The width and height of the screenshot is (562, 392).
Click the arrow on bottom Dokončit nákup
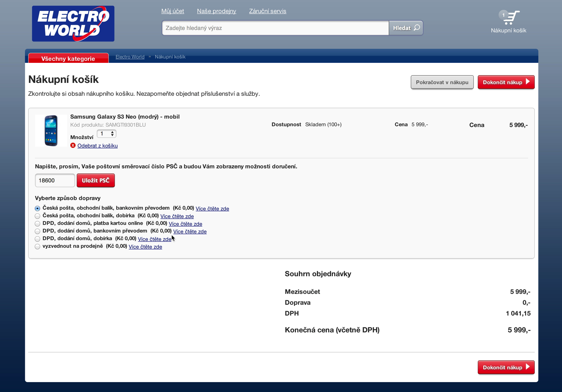coord(528,367)
